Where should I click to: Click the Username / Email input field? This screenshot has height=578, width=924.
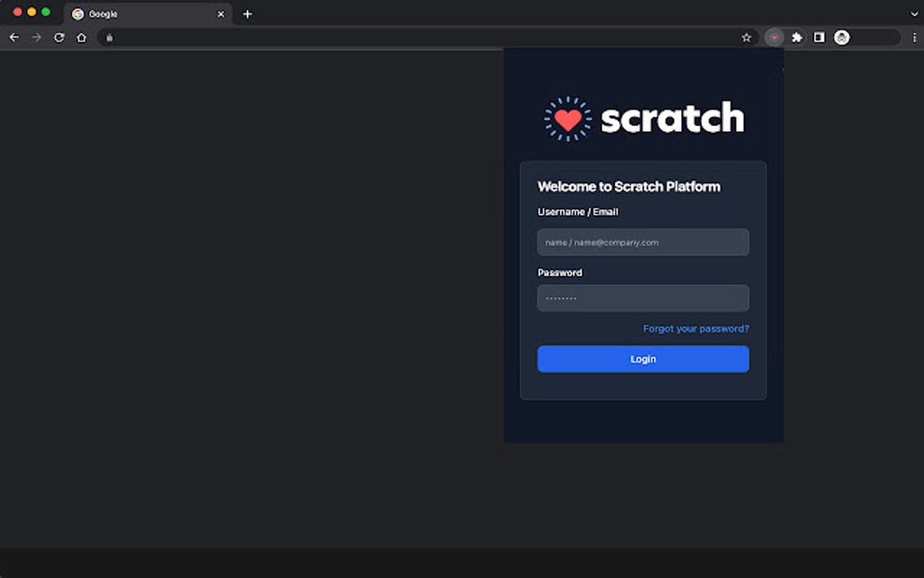point(642,242)
